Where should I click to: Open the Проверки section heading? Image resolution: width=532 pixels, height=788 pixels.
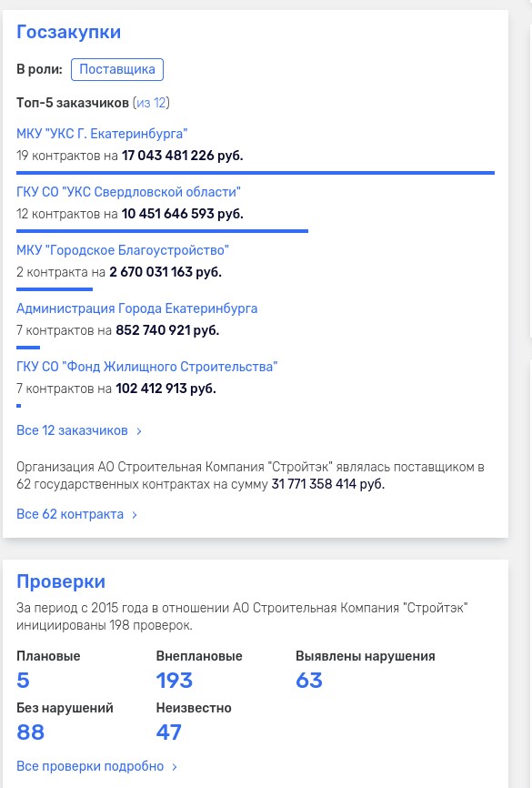61,581
